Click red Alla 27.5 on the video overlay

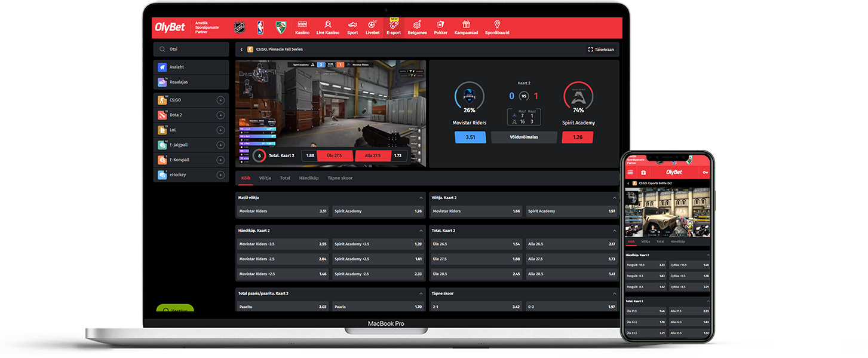point(373,155)
